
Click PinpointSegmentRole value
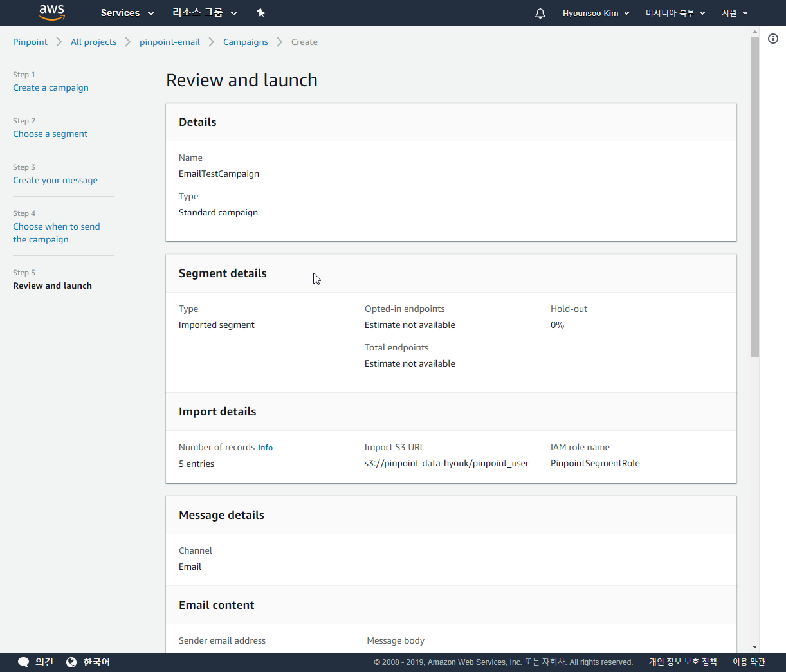point(595,463)
